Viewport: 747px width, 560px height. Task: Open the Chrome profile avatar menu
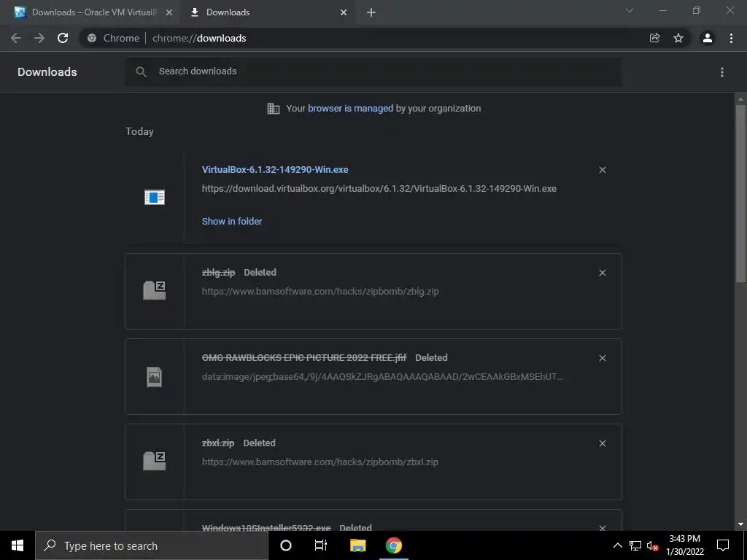pos(708,38)
